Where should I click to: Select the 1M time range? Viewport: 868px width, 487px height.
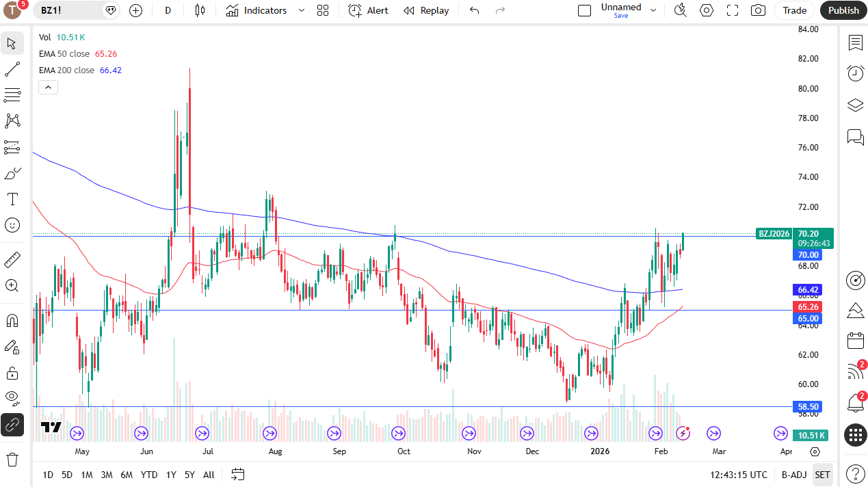pos(86,475)
